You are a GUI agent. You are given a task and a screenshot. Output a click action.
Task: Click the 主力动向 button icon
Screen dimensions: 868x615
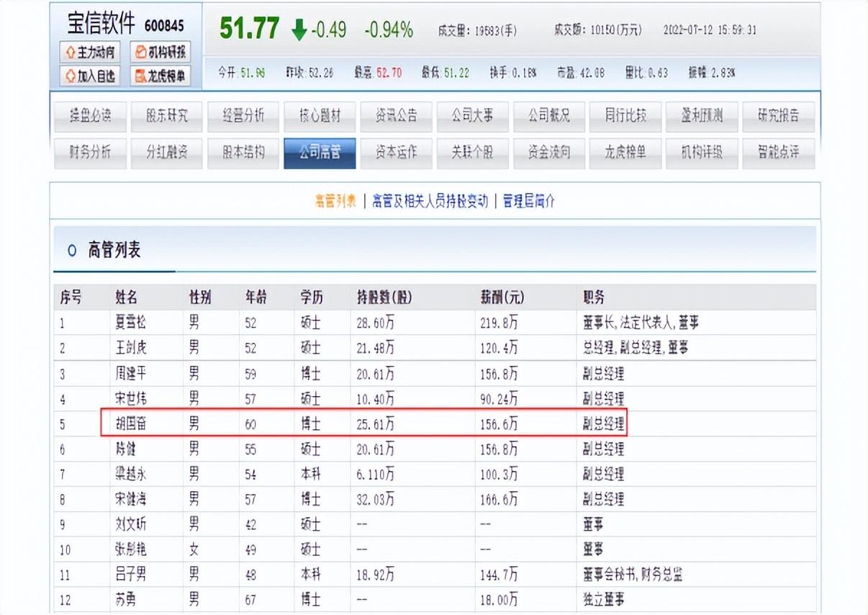(x=70, y=53)
